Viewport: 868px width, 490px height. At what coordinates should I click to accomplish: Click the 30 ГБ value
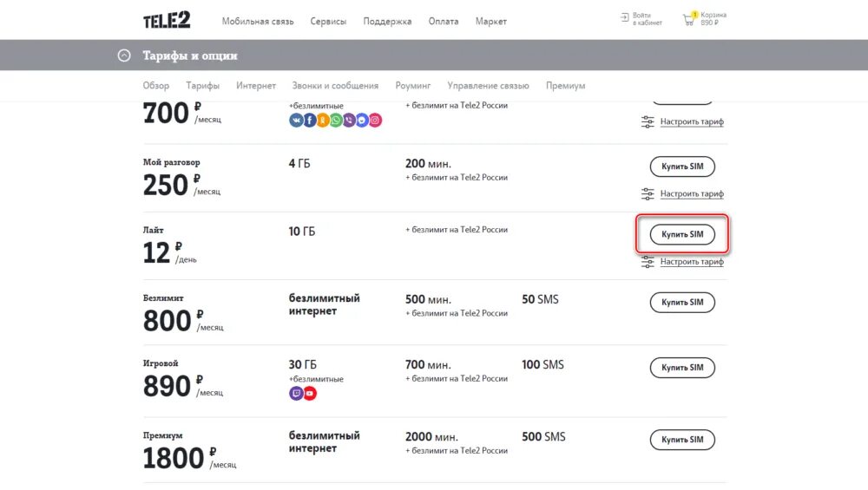pyautogui.click(x=302, y=364)
